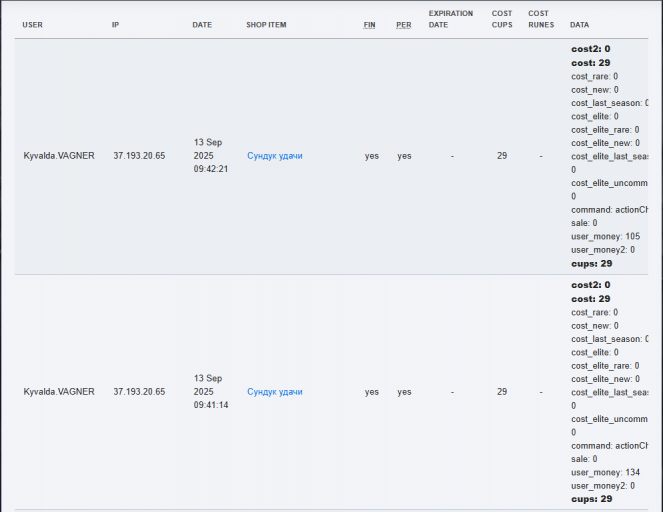
Task: Select Kyvalda.VAGNER in the 09:41:14 row
Action: tap(59, 392)
